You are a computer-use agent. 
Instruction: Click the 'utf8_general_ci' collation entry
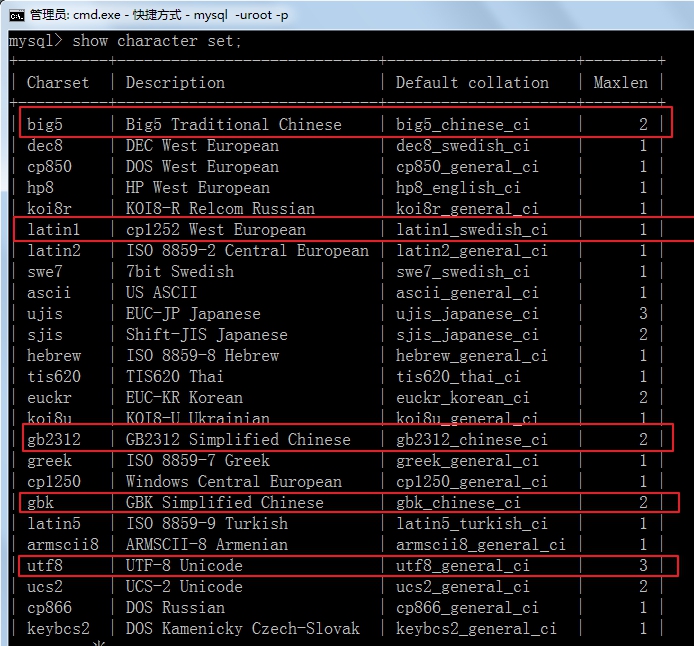pos(463,566)
